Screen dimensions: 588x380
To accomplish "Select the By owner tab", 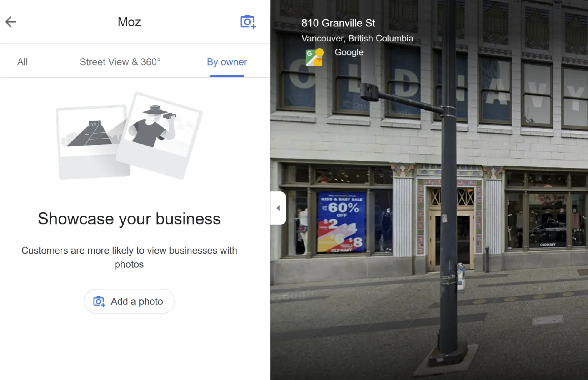I will pyautogui.click(x=227, y=62).
